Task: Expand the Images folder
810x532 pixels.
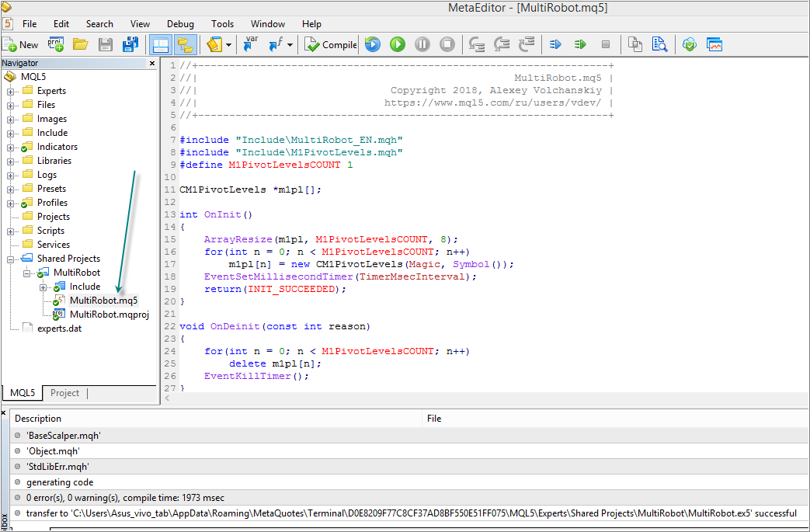Action: [x=10, y=120]
